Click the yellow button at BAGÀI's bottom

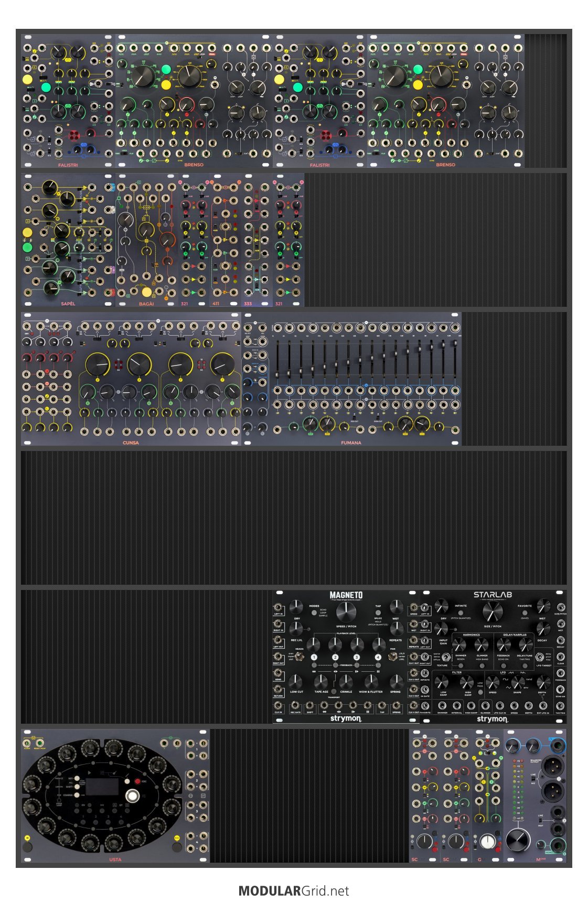pyautogui.click(x=146, y=292)
